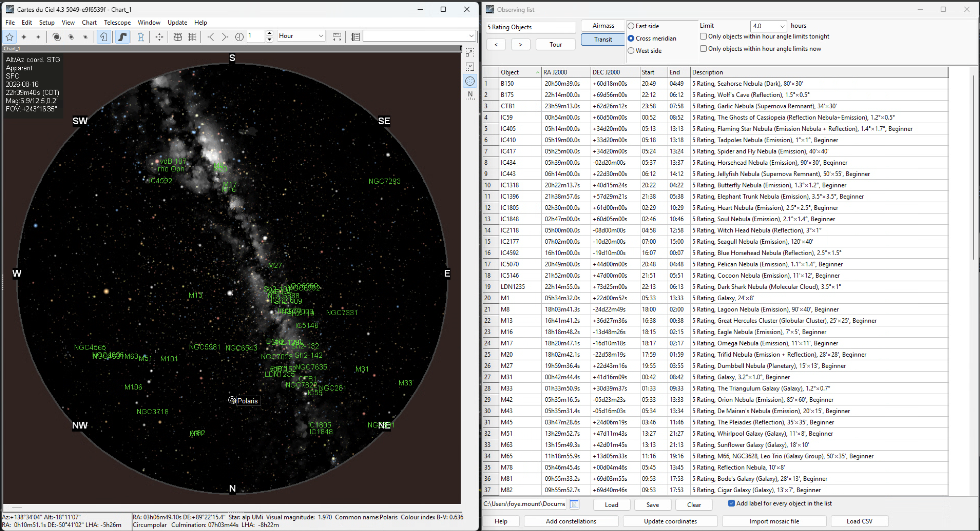Select the Cross meridian radio button
Viewport: 980px width, 531px height.
[x=631, y=38]
